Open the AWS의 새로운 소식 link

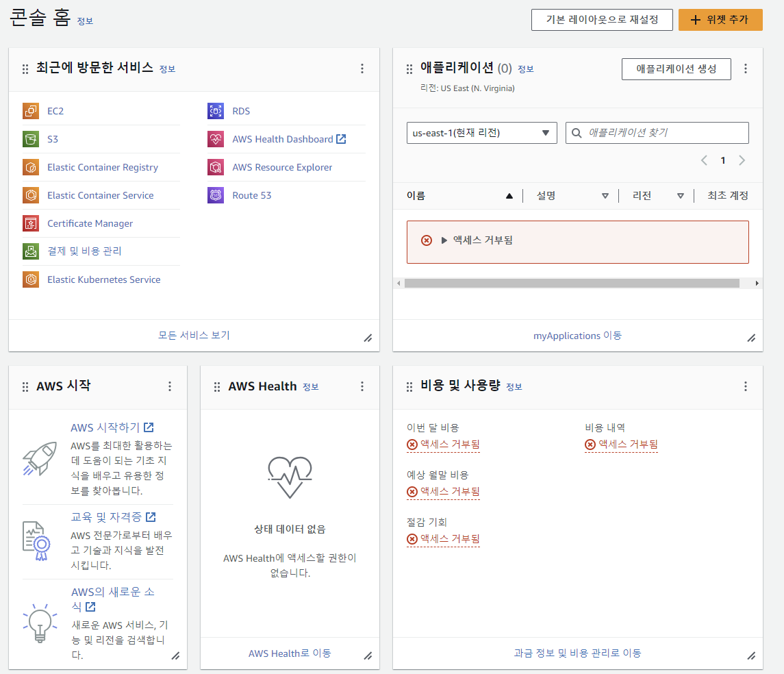[x=112, y=599]
